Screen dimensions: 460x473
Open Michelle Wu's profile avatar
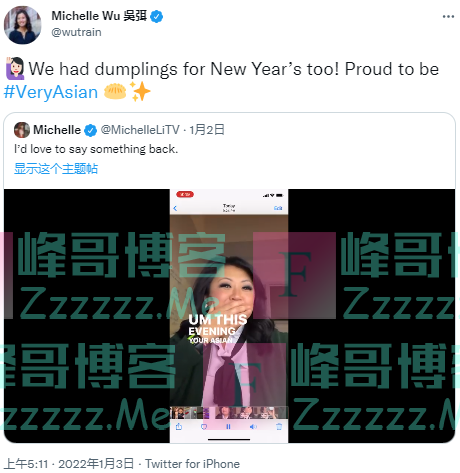pyautogui.click(x=22, y=25)
